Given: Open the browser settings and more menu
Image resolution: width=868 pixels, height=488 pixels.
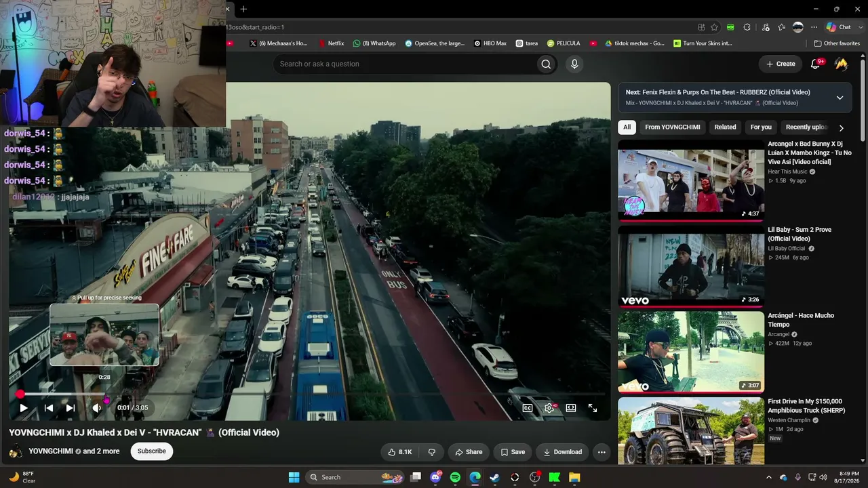Looking at the screenshot, I should [814, 27].
